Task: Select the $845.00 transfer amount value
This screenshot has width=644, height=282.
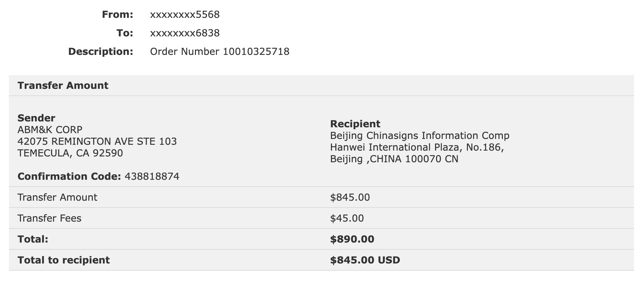Action: pyautogui.click(x=350, y=197)
